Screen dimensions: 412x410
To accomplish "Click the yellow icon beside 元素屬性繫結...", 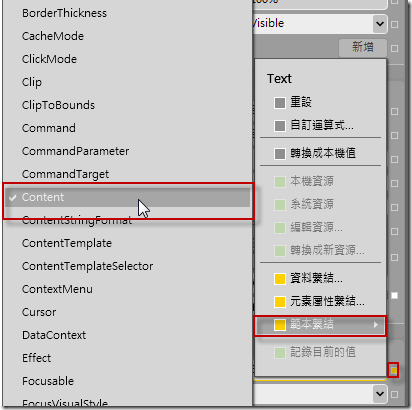I will pos(280,302).
